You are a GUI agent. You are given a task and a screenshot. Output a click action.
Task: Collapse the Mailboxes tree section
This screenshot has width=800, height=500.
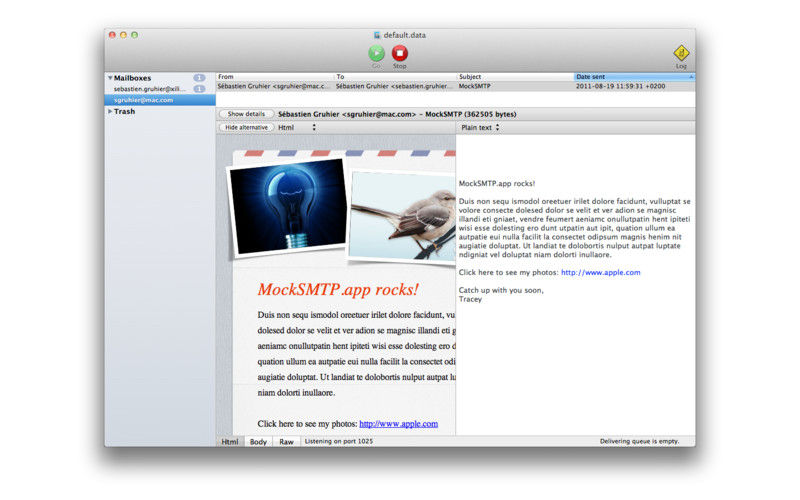[110, 78]
